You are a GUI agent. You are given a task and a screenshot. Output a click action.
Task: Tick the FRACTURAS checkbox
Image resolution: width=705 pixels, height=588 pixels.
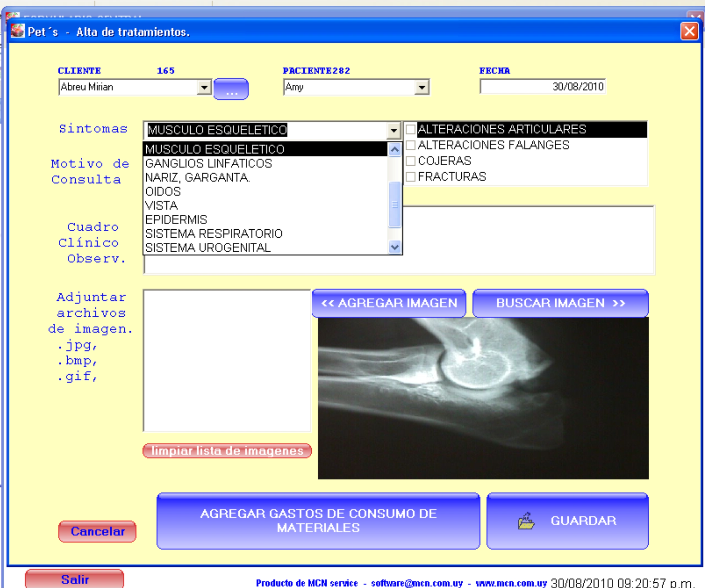(x=410, y=177)
